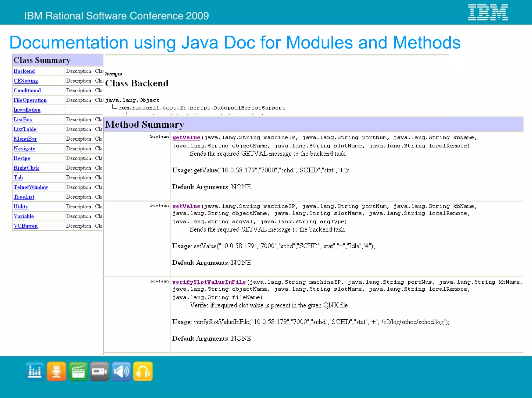The image size is (532, 398).
Task: Click the IBM logo in header
Action: point(488,12)
